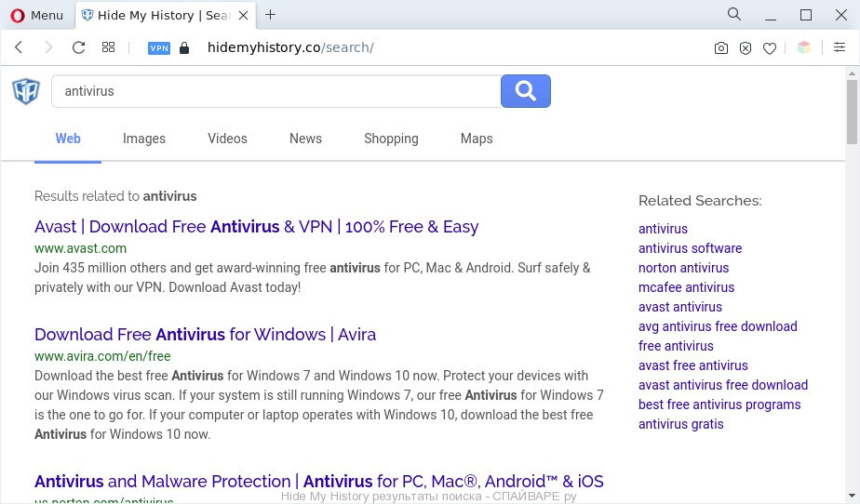Click the padlock site security icon
Screen dimensions: 860x504
(184, 48)
